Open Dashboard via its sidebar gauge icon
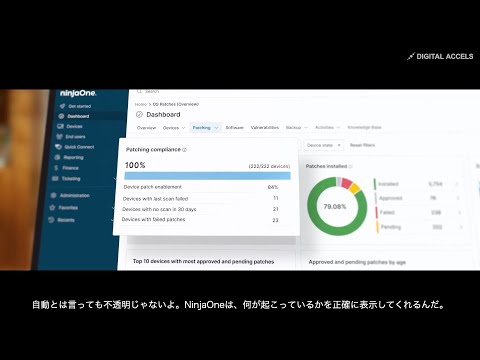 [x=61, y=116]
